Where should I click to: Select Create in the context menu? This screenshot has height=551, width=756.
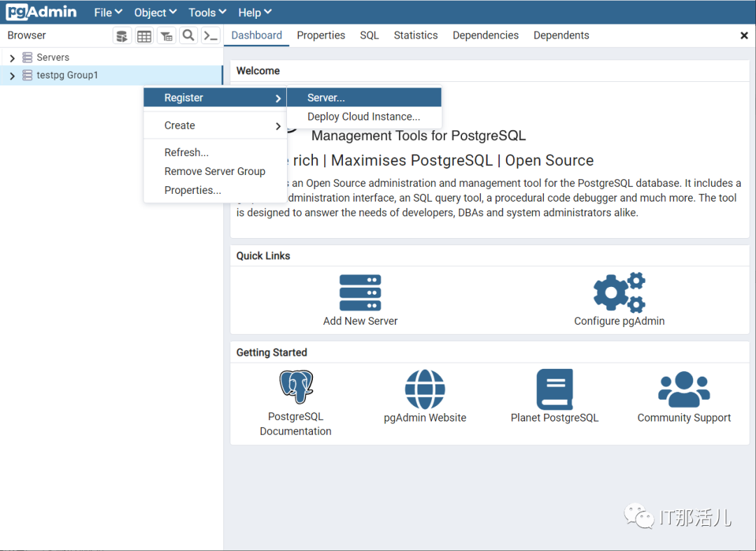click(215, 125)
